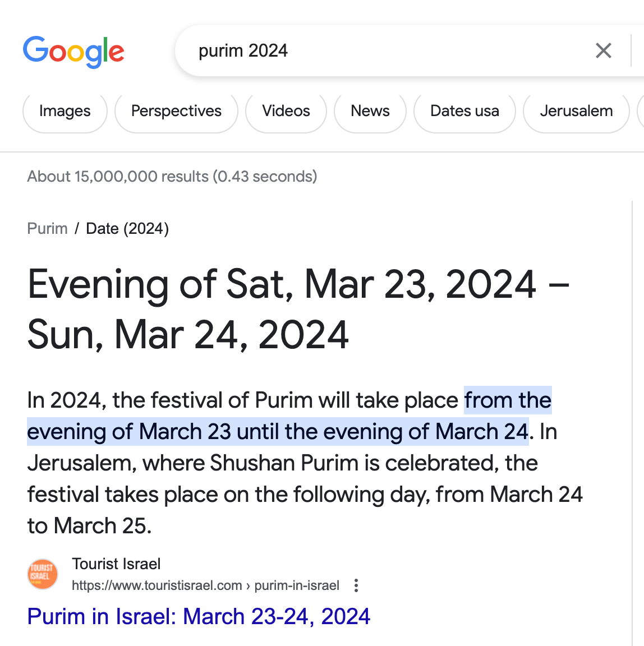Click the Tourist Israel site name

point(116,564)
